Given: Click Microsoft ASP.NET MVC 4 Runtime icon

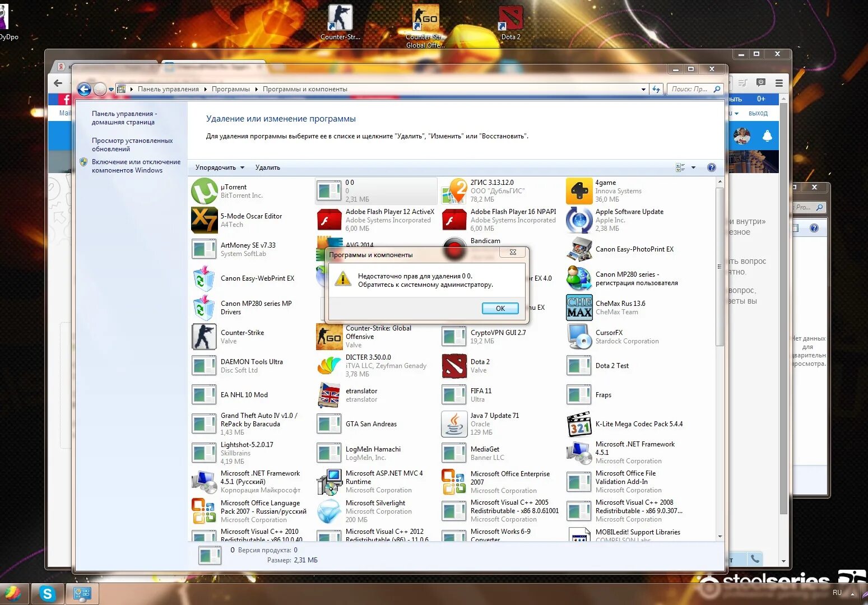Looking at the screenshot, I should pos(329,482).
